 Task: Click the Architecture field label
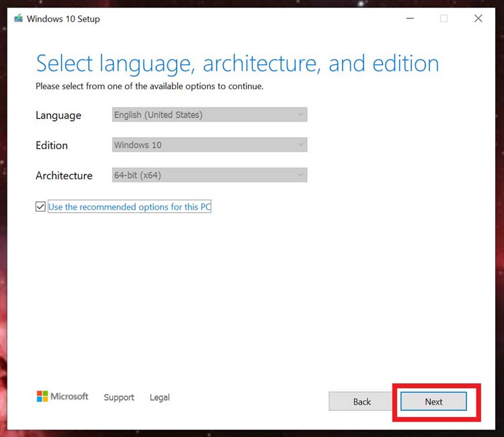64,175
